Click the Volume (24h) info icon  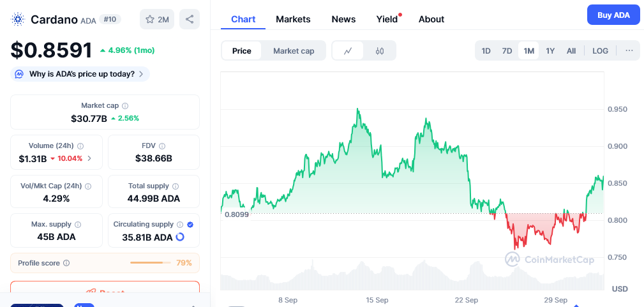tap(80, 146)
